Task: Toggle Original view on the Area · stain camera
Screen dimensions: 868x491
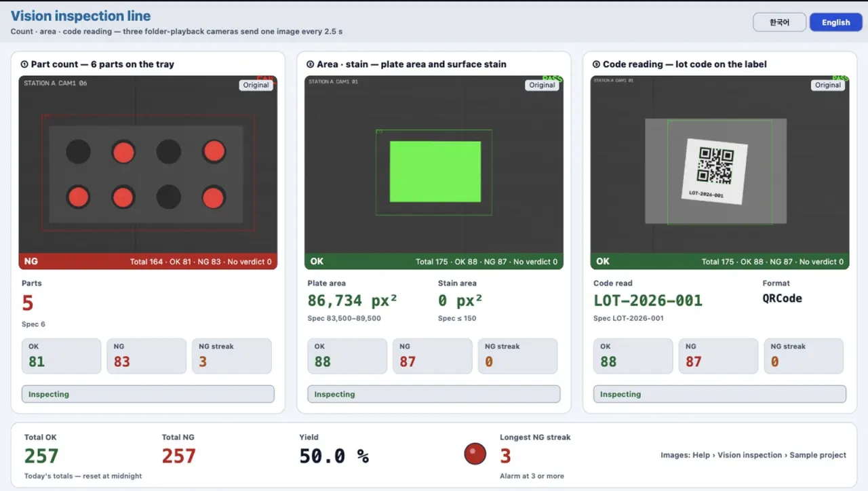Action: point(542,85)
